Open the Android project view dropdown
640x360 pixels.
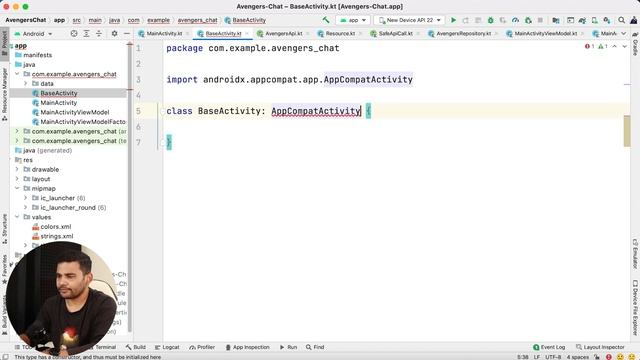[33, 33]
